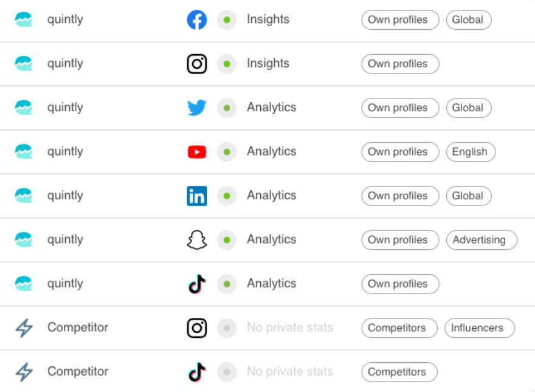Click the green status dot in the YouTube row

pos(227,152)
